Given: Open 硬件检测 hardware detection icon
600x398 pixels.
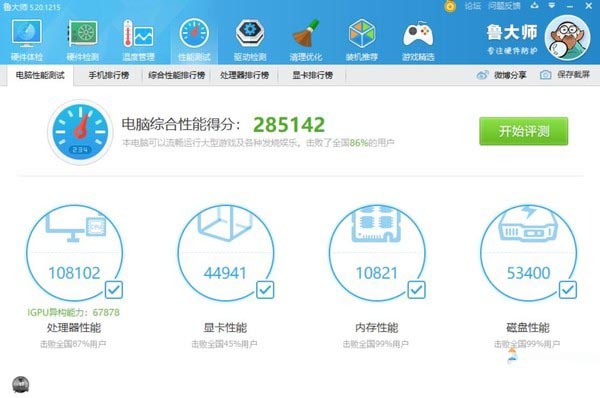Looking at the screenshot, I should 82,34.
